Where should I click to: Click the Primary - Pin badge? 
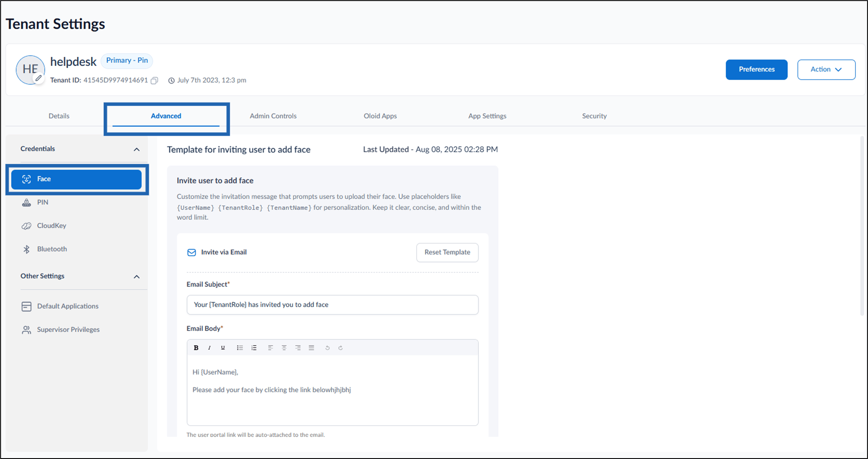[127, 61]
